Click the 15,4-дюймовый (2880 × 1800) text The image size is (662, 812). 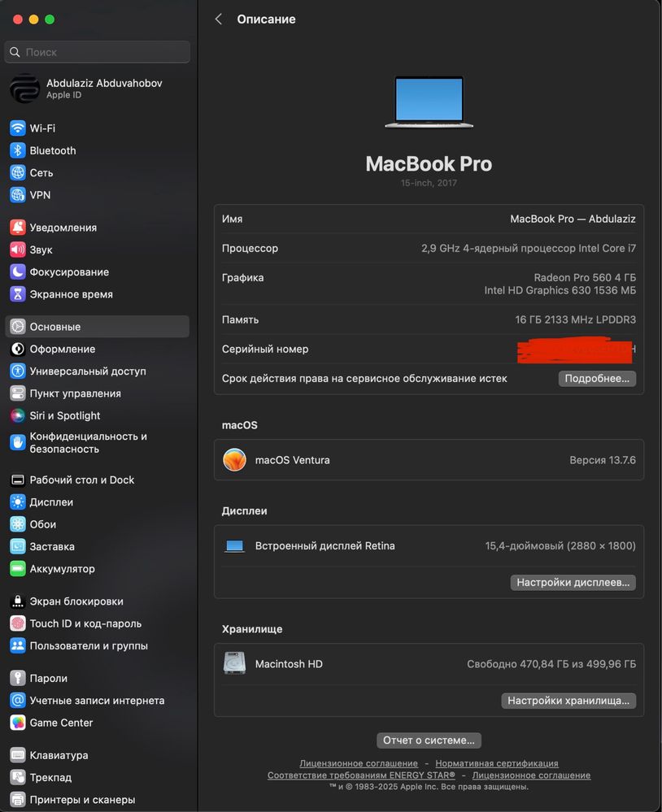click(560, 546)
